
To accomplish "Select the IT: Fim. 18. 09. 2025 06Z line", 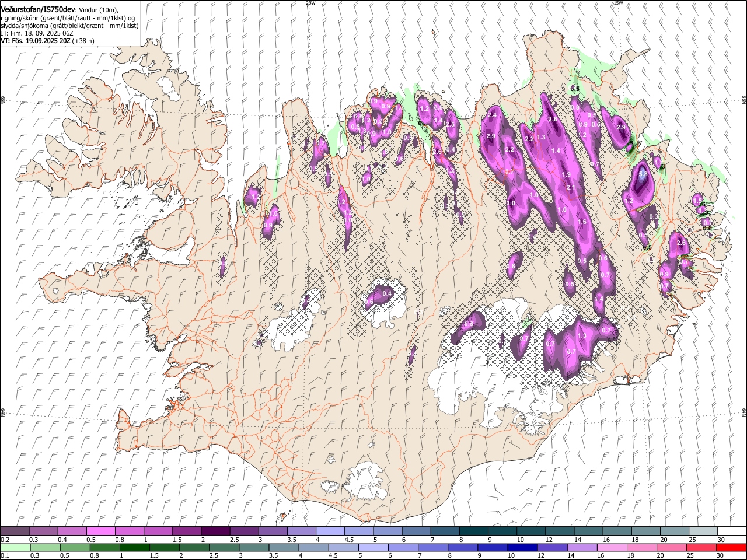I will point(37,33).
